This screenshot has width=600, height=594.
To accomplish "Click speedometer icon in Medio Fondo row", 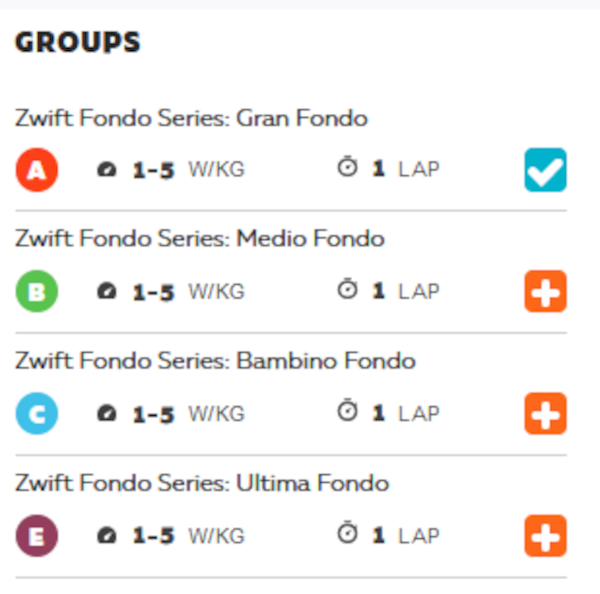I will [107, 291].
